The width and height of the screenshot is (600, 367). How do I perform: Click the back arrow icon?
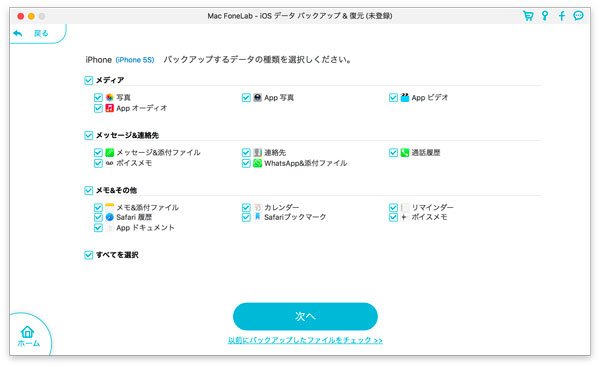18,33
